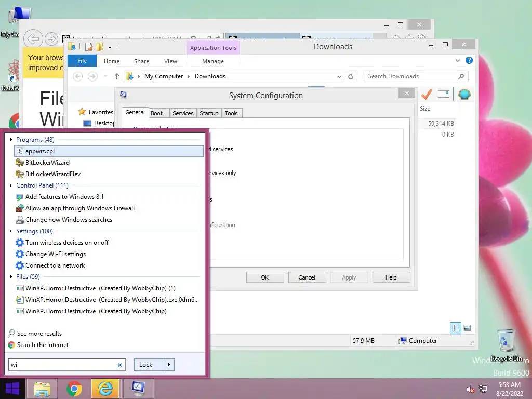Screen dimensions: 532x399
Task: Open Explorer help question mark
Action: (x=469, y=60)
